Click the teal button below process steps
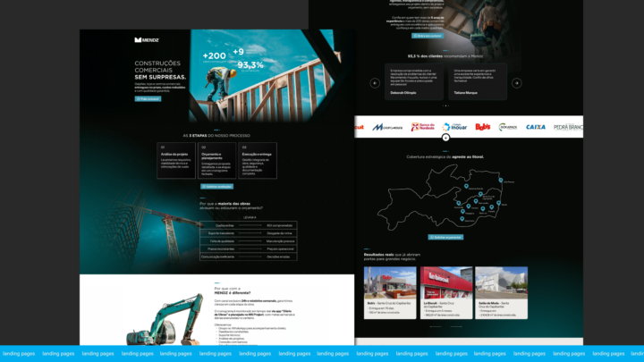Image resolution: width=644 pixels, height=362 pixels. tap(216, 186)
